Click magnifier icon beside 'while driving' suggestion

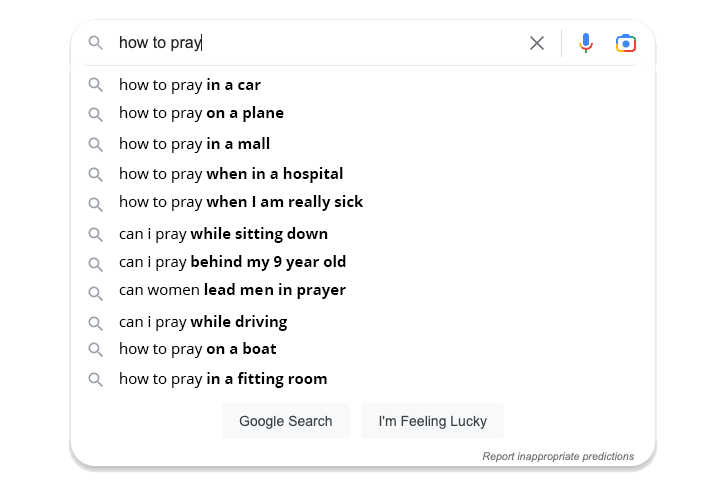point(96,322)
